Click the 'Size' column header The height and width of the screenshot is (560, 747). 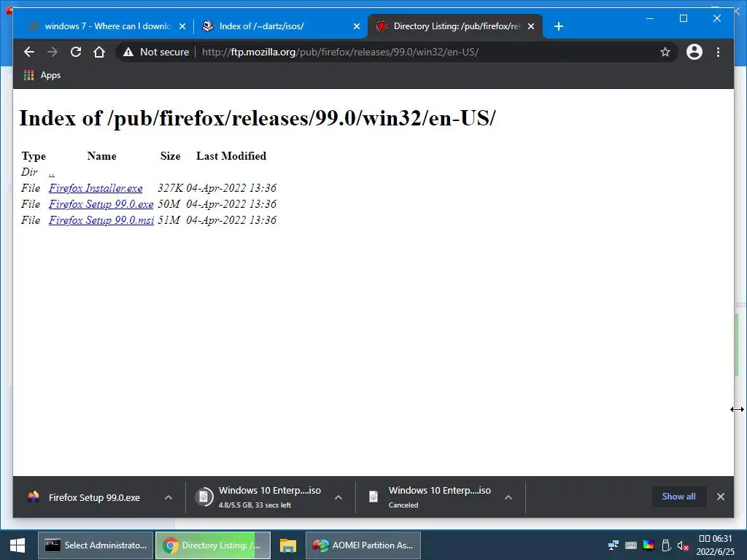pyautogui.click(x=170, y=156)
